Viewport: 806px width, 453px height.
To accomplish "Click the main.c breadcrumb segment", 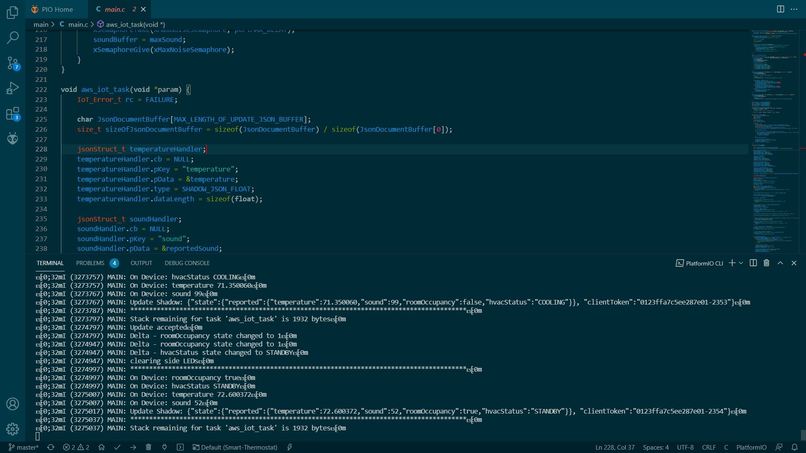I will coord(74,24).
